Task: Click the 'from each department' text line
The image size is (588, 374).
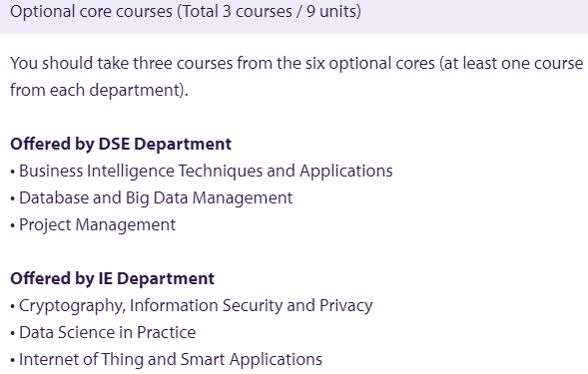Action: (99, 91)
